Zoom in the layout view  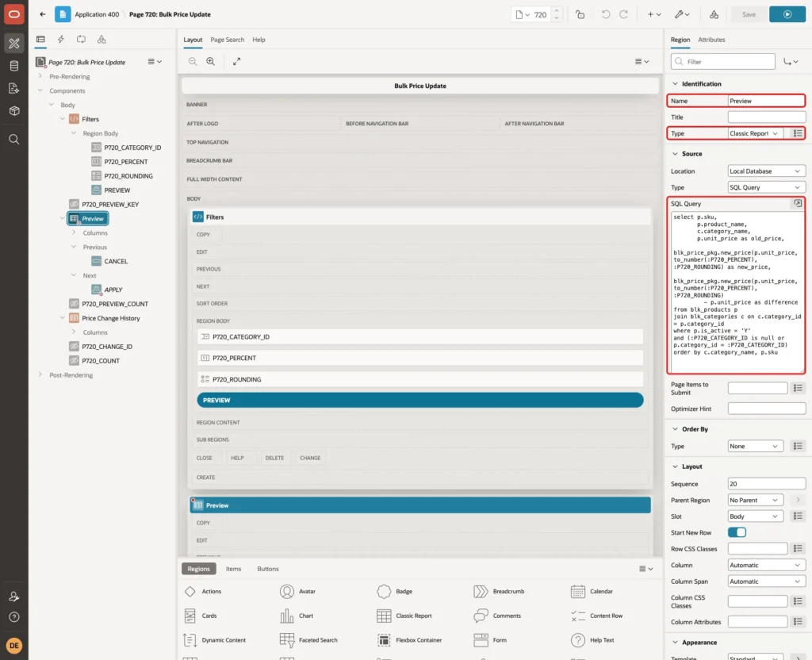pyautogui.click(x=211, y=61)
